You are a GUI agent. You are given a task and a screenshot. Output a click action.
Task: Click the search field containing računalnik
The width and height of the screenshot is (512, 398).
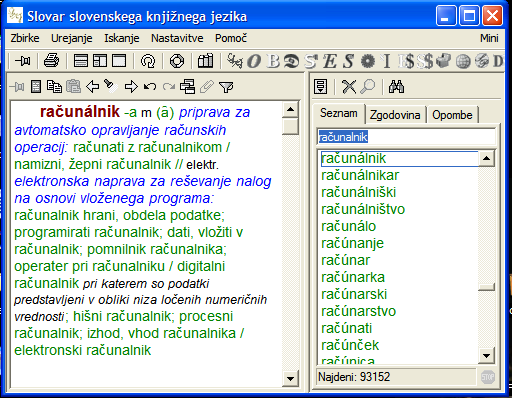(407, 137)
